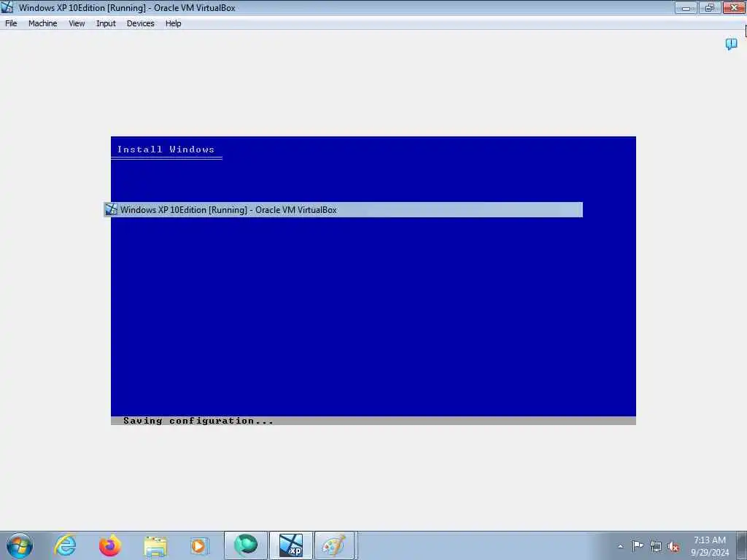
Task: Click the muted volume tray icon
Action: click(x=673, y=547)
